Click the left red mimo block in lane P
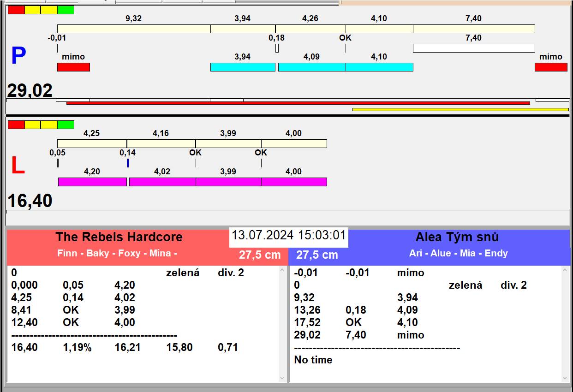 73,67
